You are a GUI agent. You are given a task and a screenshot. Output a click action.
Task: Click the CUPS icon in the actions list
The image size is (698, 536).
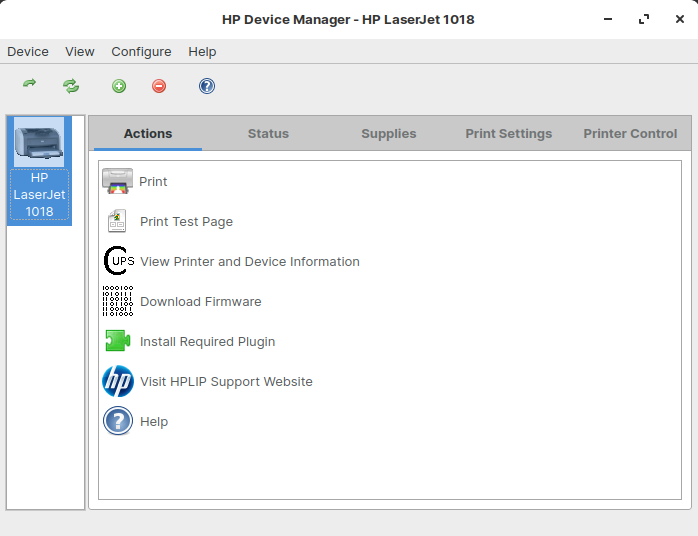click(118, 261)
